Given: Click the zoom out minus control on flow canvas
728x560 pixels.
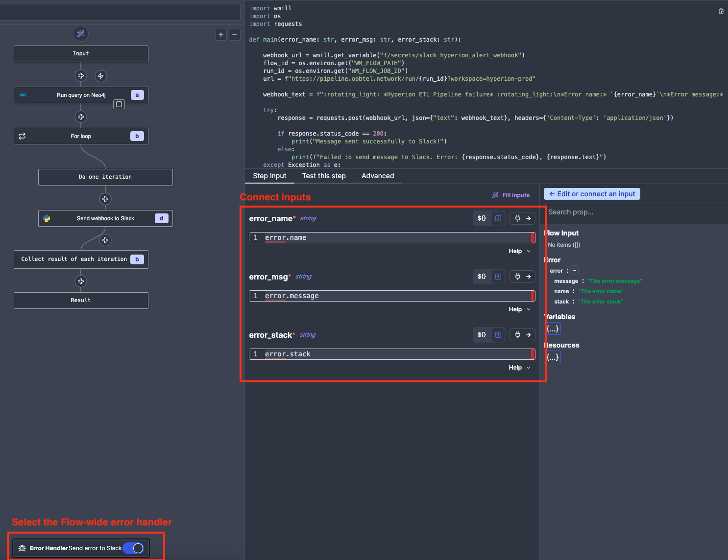Looking at the screenshot, I should pos(235,35).
